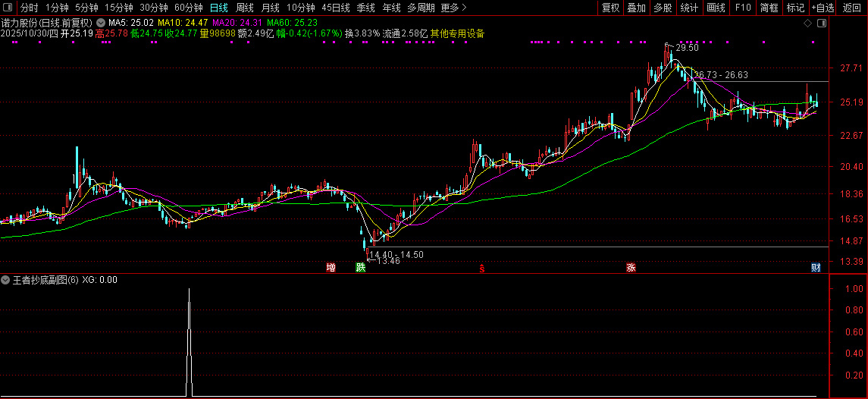Viewport: 868px width, 399px height.
Task: Switch to 周线 weekly chart
Action: coord(244,8)
